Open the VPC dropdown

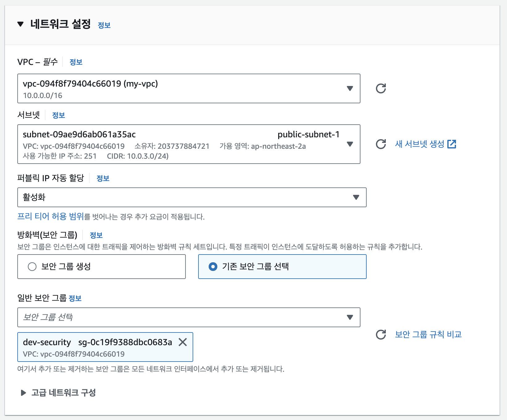350,88
